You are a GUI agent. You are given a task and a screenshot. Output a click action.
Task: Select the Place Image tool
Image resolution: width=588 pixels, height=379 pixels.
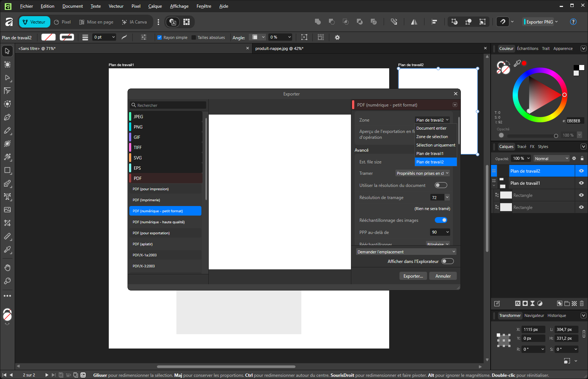7,210
